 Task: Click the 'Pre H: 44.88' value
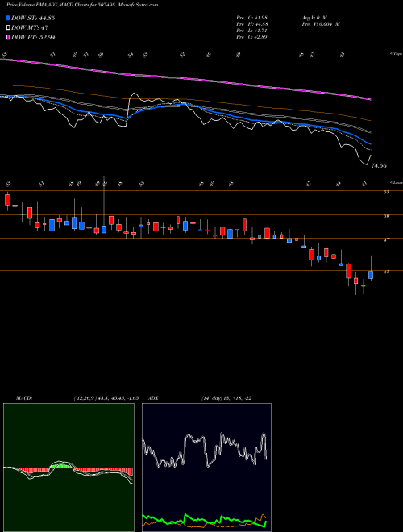pyautogui.click(x=251, y=24)
